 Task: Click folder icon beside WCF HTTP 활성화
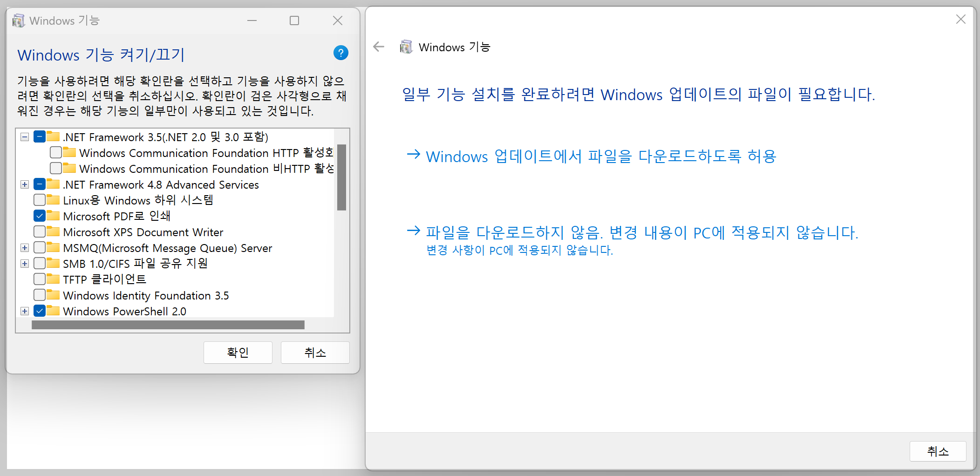pyautogui.click(x=69, y=153)
